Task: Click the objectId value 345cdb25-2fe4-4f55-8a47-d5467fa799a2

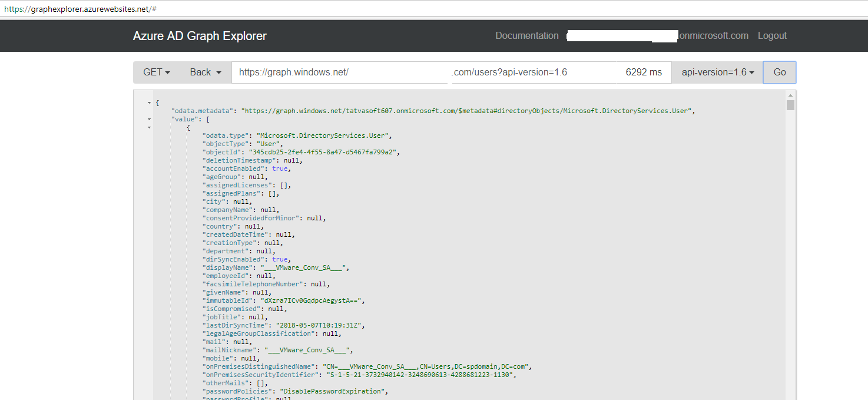Action: tap(322, 152)
